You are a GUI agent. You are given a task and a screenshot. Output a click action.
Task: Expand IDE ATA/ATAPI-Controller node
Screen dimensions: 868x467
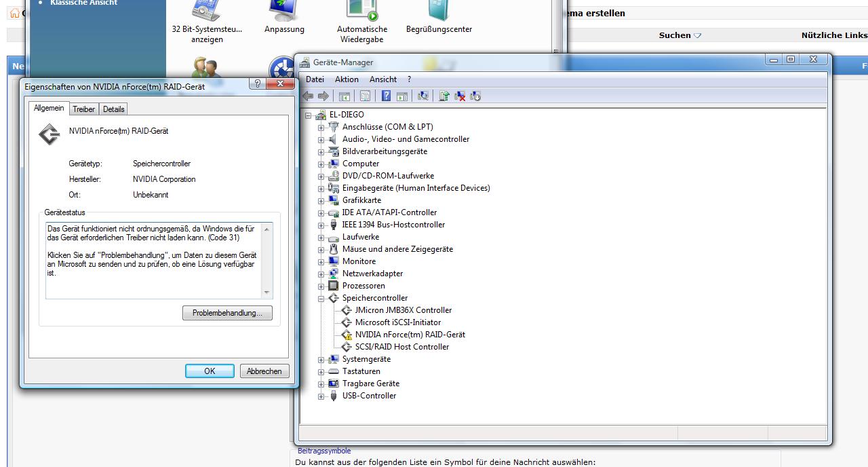coord(321,213)
